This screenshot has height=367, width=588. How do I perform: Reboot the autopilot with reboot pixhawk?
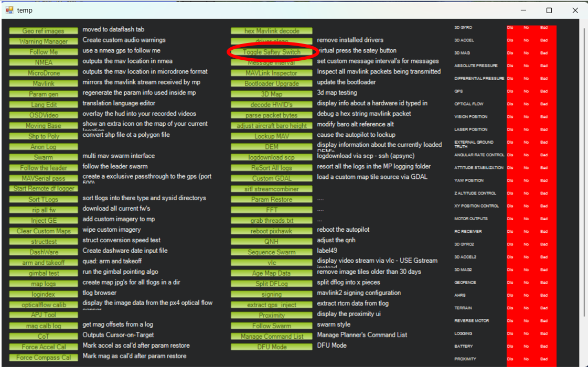point(272,231)
